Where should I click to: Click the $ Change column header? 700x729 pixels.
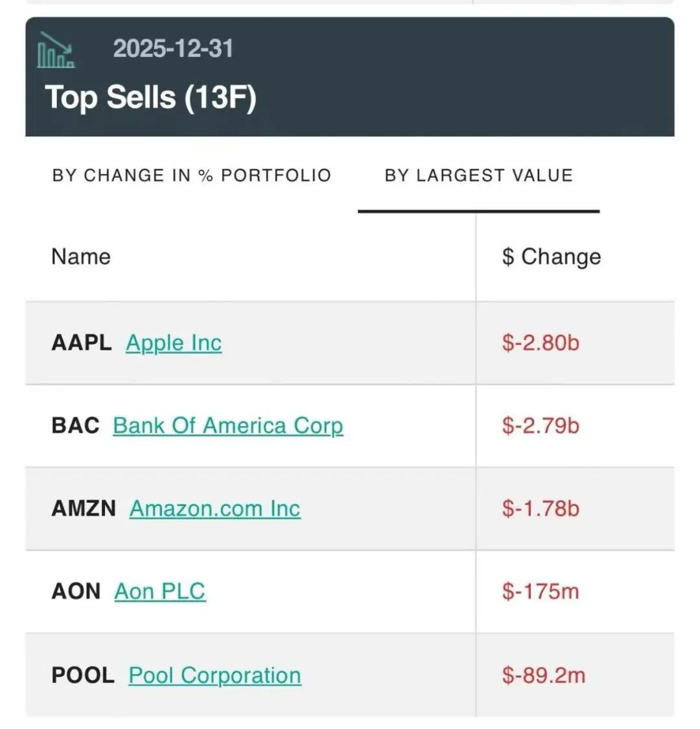click(551, 257)
